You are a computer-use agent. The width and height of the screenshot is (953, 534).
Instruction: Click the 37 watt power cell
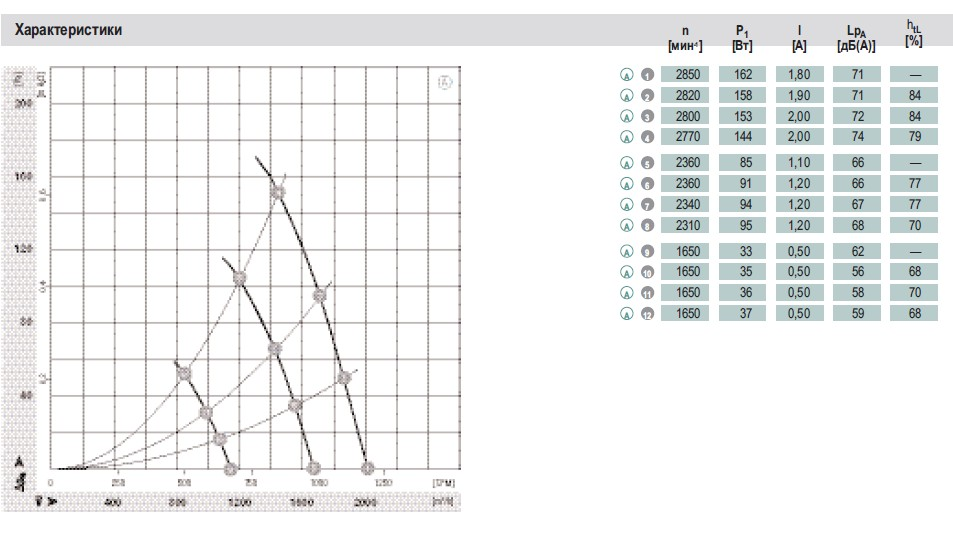(742, 313)
